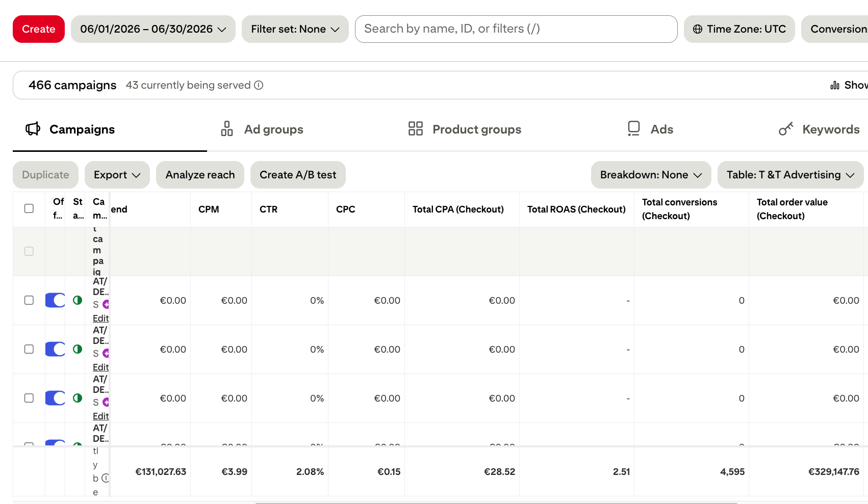Click total order value €329,147.76

click(834, 472)
